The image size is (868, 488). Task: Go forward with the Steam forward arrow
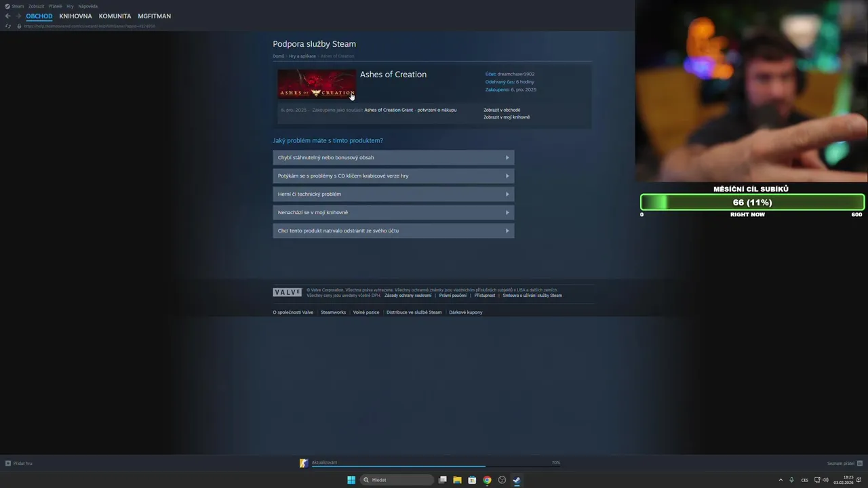point(18,16)
